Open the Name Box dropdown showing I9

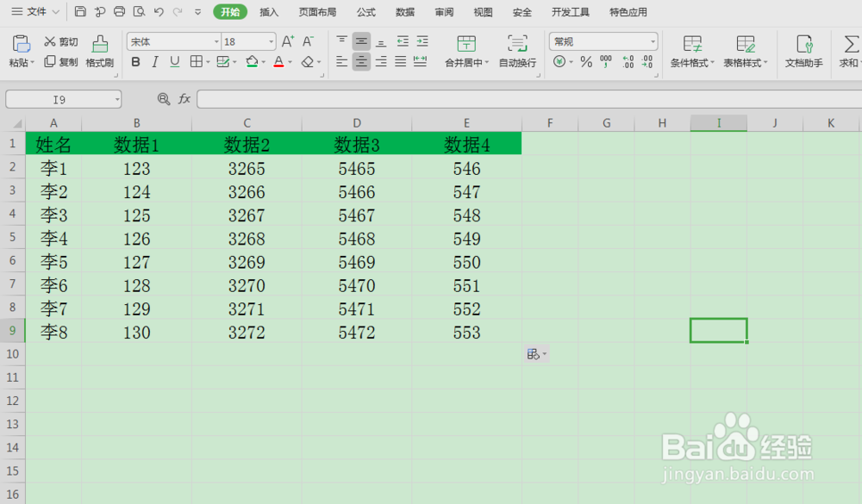click(117, 99)
